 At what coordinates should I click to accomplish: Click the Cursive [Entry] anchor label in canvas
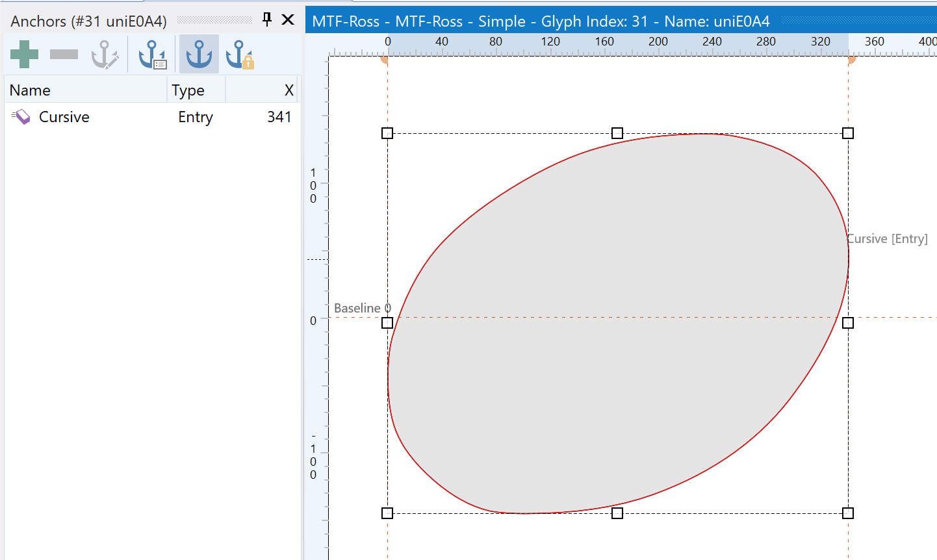click(x=888, y=239)
